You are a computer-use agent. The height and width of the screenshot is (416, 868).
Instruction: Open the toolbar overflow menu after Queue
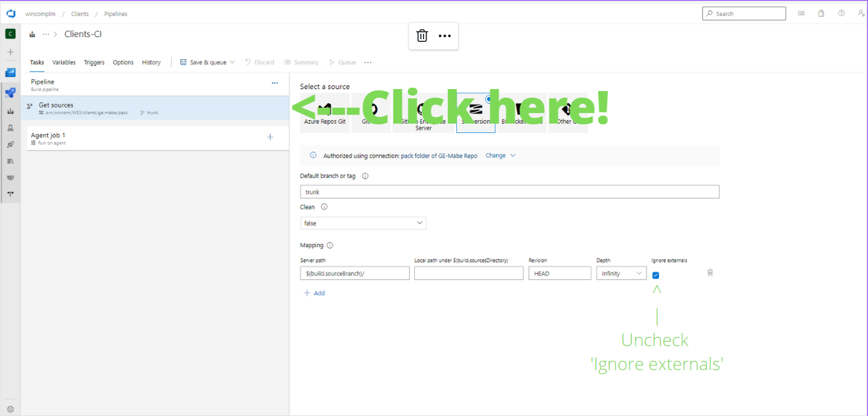[x=368, y=62]
